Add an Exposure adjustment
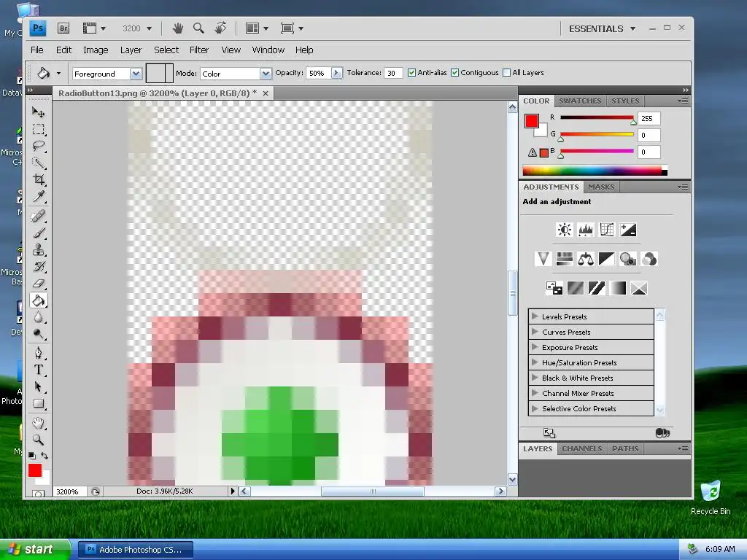 (628, 230)
